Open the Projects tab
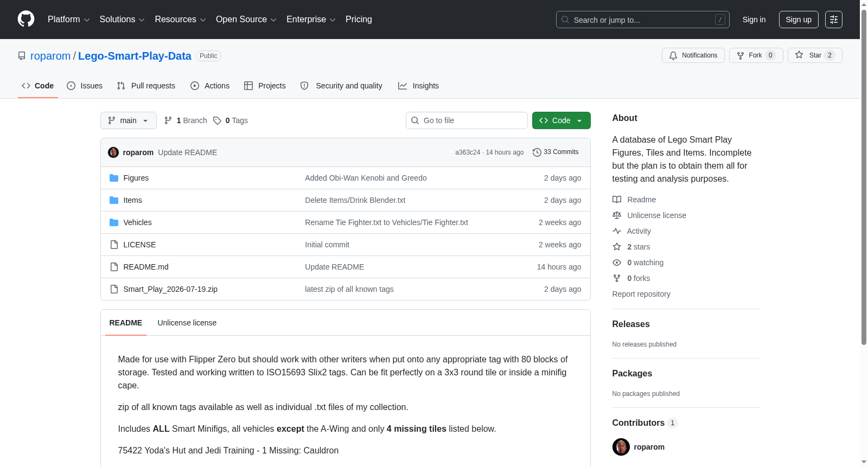 (265, 86)
